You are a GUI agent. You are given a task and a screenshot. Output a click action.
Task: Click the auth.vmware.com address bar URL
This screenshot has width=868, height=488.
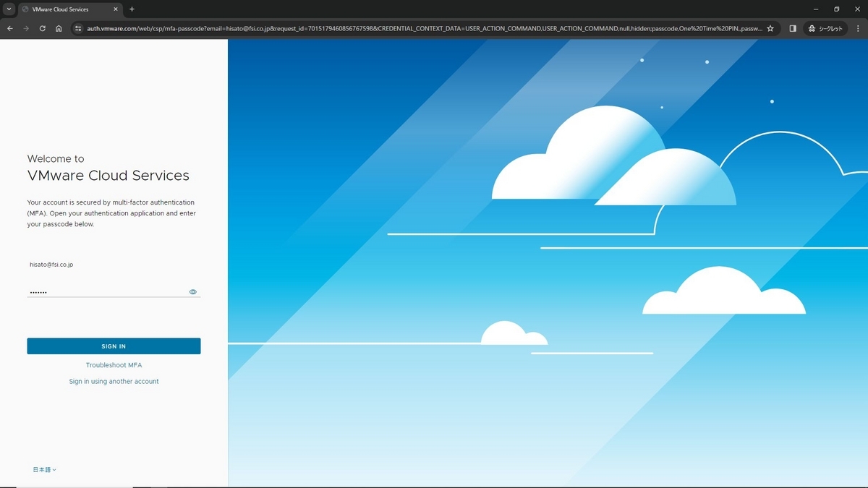coord(424,28)
